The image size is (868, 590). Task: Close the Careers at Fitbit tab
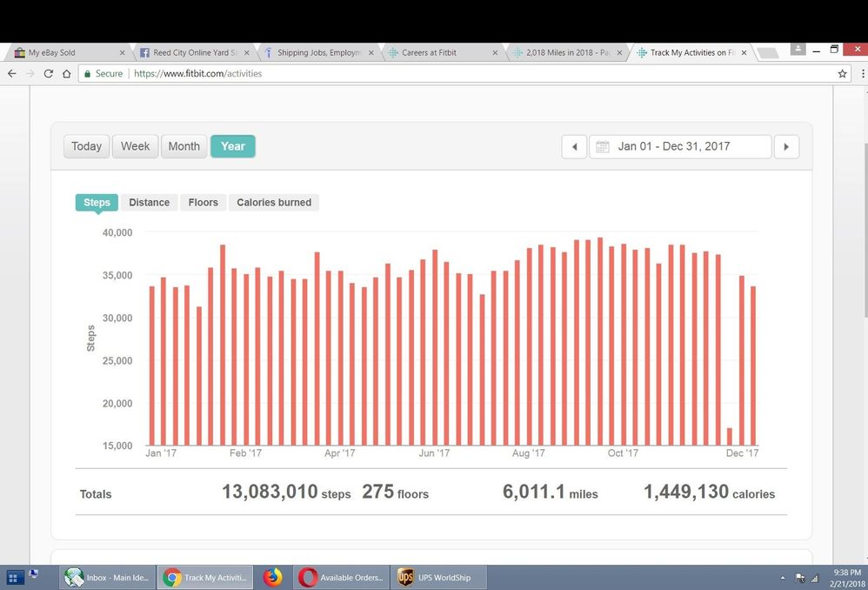[x=495, y=52]
